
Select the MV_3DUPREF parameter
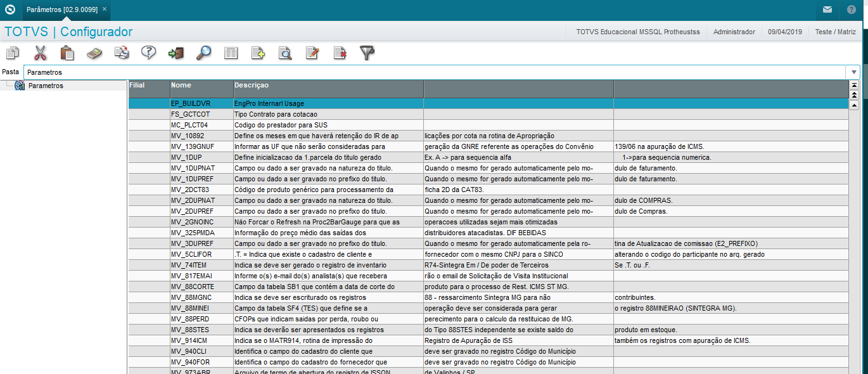tap(488, 243)
